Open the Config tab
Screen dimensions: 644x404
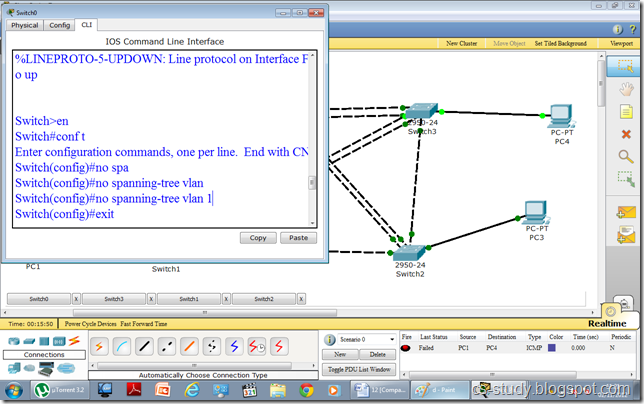click(x=59, y=24)
